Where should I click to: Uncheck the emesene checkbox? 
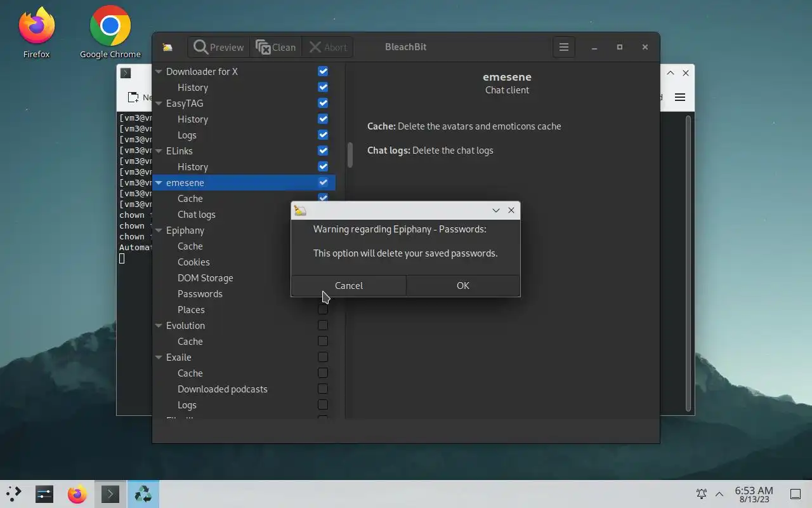(323, 182)
